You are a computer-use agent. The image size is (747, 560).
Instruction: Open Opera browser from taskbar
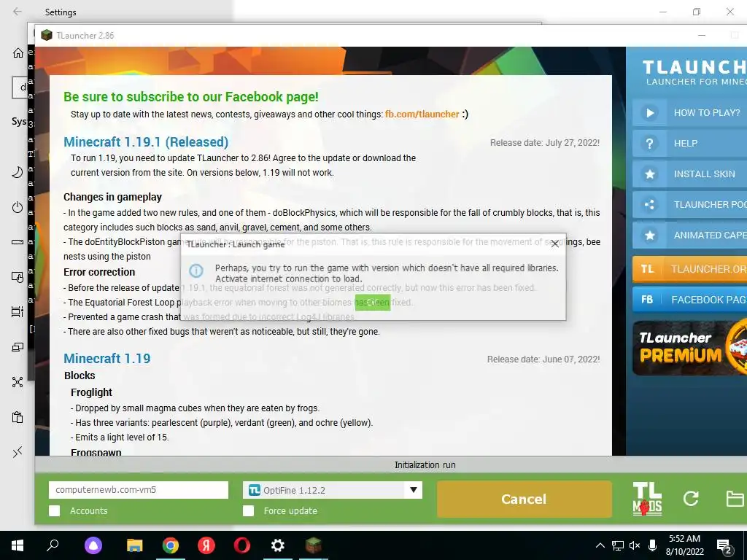242,545
